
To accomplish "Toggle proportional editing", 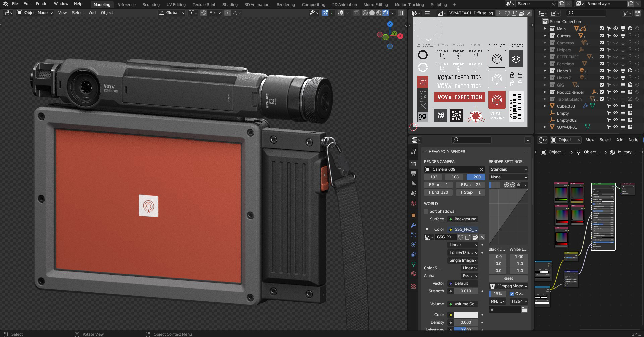I will tap(227, 13).
